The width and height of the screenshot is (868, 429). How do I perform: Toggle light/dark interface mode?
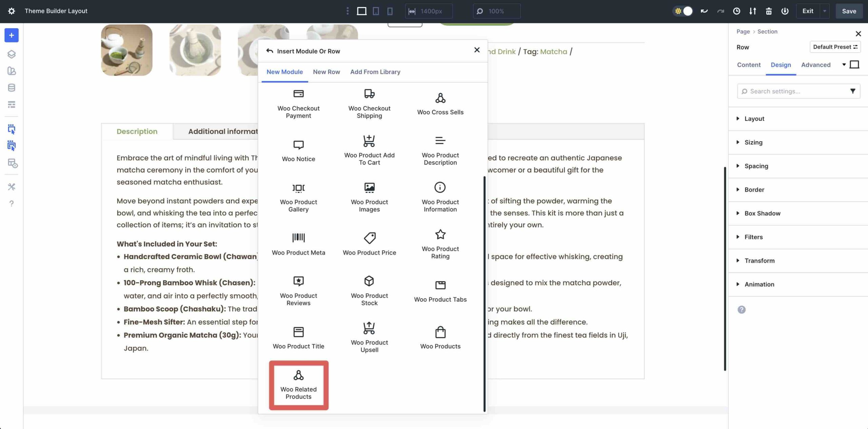click(683, 11)
